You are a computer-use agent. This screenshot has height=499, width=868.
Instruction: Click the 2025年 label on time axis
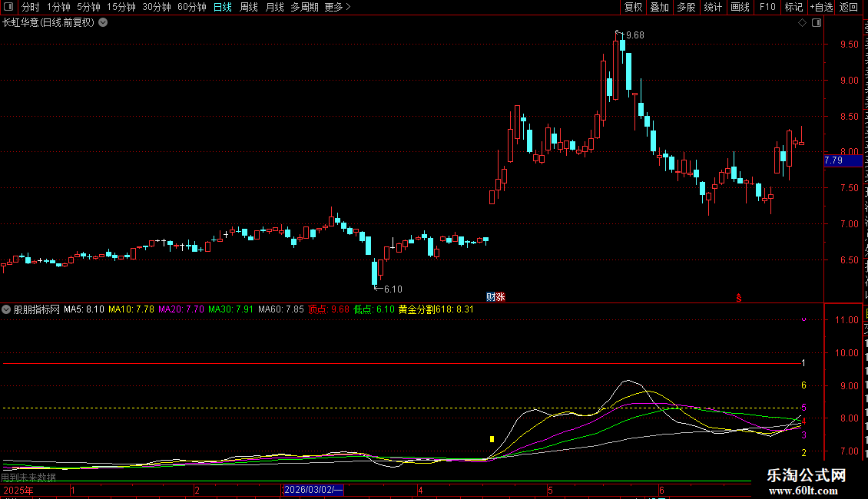18,490
